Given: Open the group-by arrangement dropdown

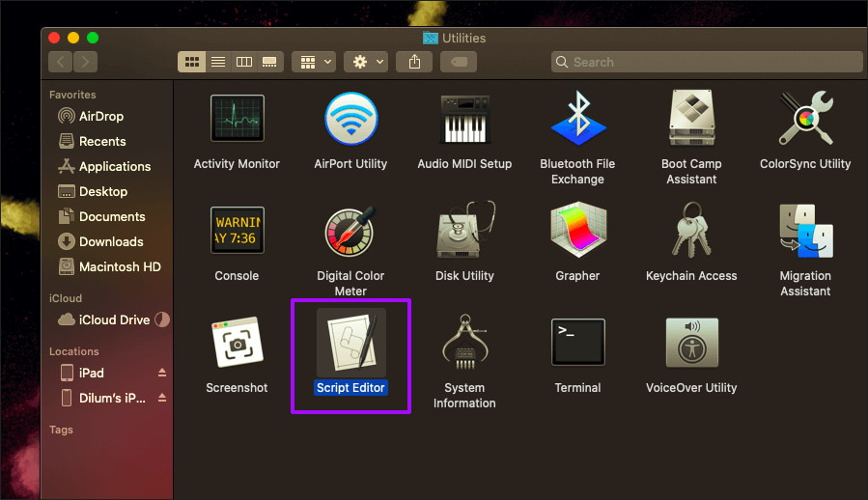Looking at the screenshot, I should tap(314, 62).
